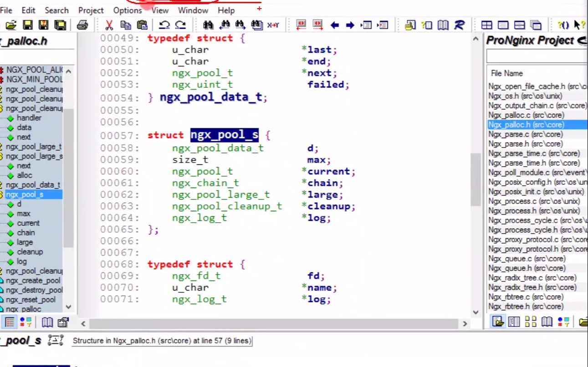Screen dimensions: 588x367
Task: Select ngx_destroy_pool in symbol tree
Action: 34,290
